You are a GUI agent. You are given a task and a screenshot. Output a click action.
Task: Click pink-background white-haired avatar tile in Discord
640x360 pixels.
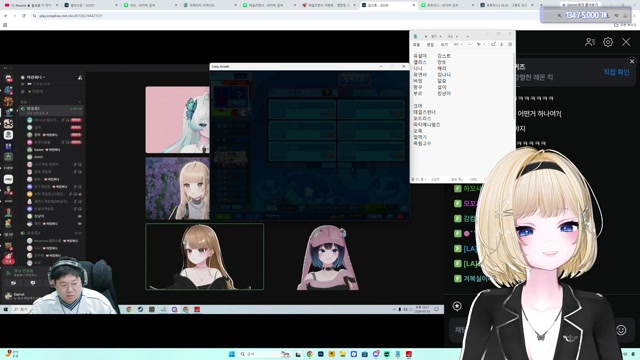click(178, 120)
